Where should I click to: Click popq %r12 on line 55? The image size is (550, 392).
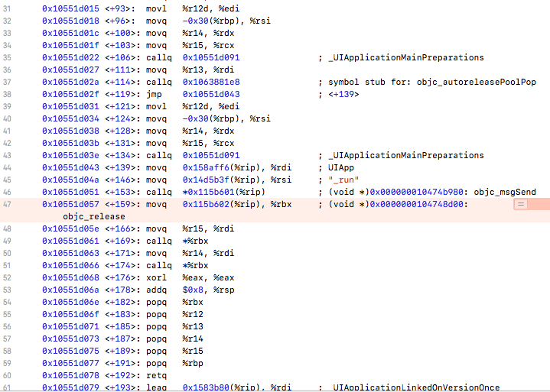click(174, 314)
